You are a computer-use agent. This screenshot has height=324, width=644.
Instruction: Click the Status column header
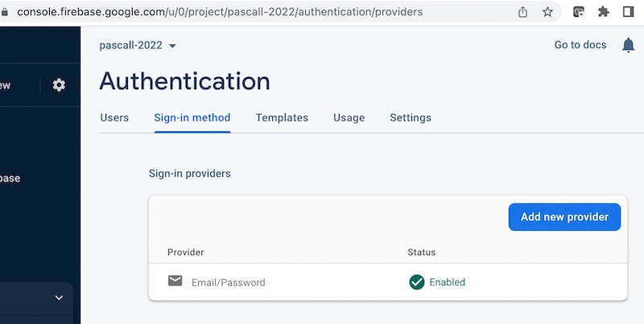(421, 252)
